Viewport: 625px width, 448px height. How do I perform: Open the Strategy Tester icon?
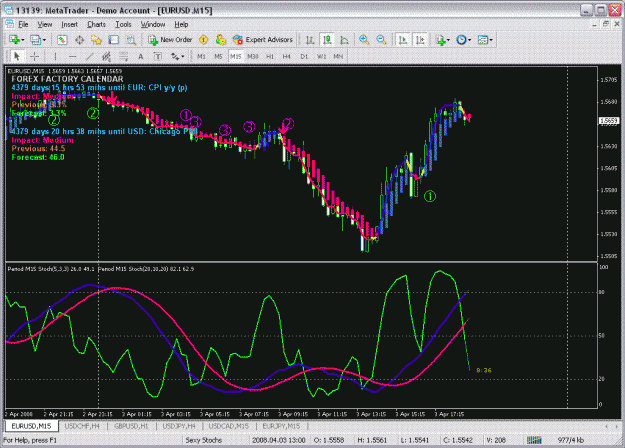[131, 40]
